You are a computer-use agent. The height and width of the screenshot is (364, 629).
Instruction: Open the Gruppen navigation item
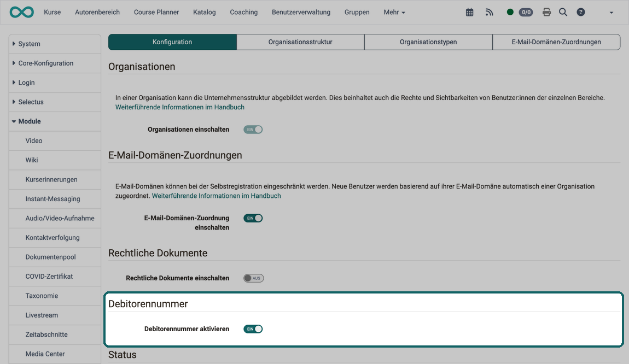click(357, 13)
